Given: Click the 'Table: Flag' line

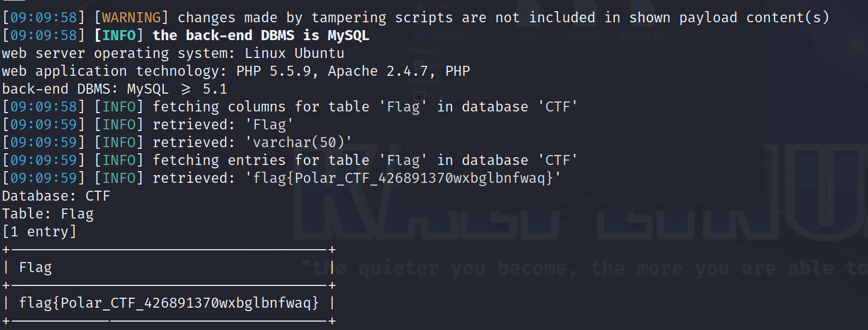Looking at the screenshot, I should click(x=47, y=214).
